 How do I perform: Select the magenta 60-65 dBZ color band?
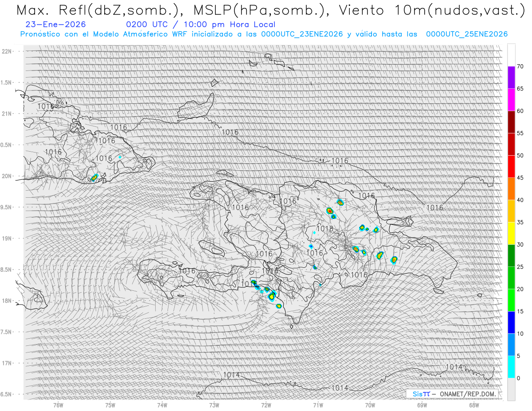pyautogui.click(x=511, y=100)
